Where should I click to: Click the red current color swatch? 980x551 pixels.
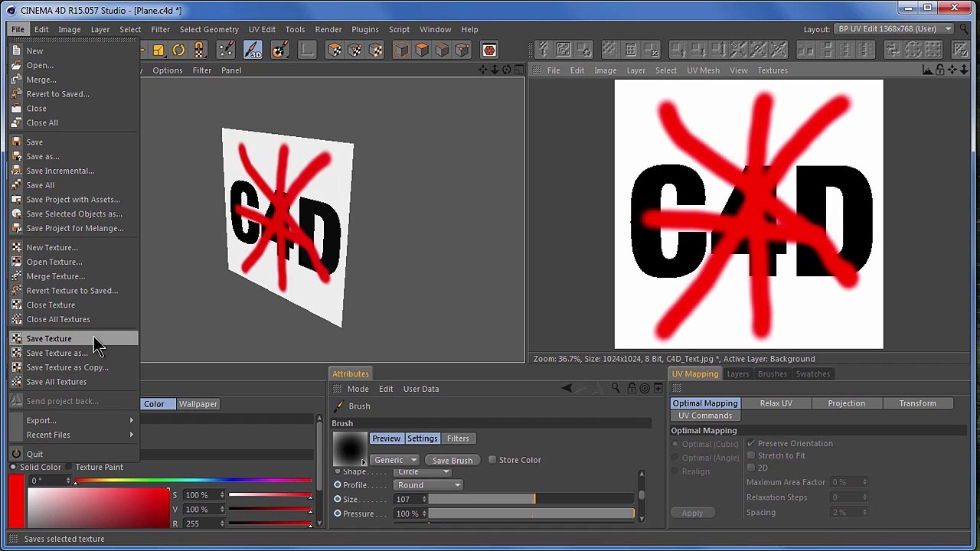(17, 501)
